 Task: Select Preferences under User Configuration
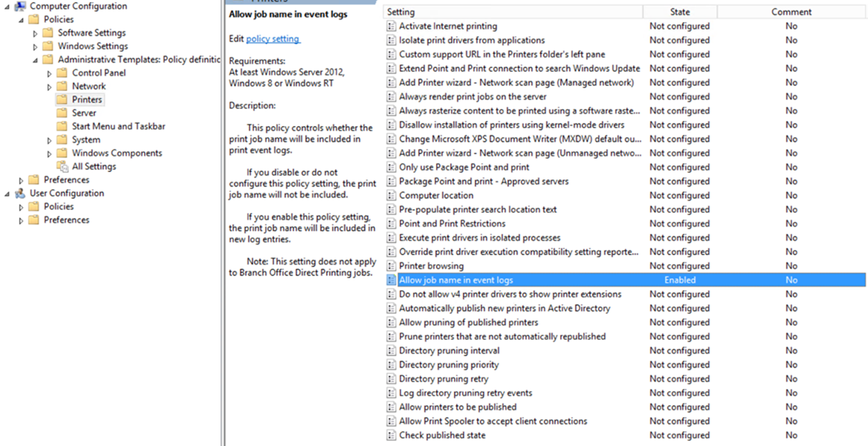click(x=66, y=220)
